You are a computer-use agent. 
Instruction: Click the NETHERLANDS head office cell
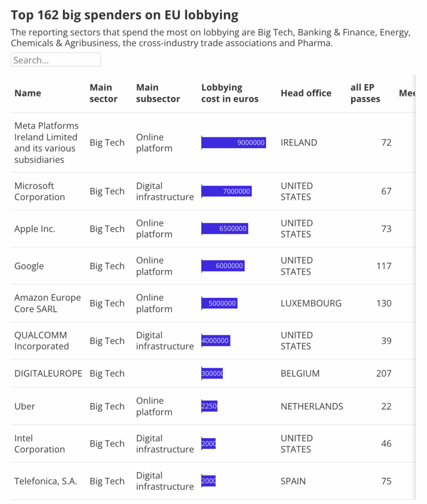coord(312,407)
